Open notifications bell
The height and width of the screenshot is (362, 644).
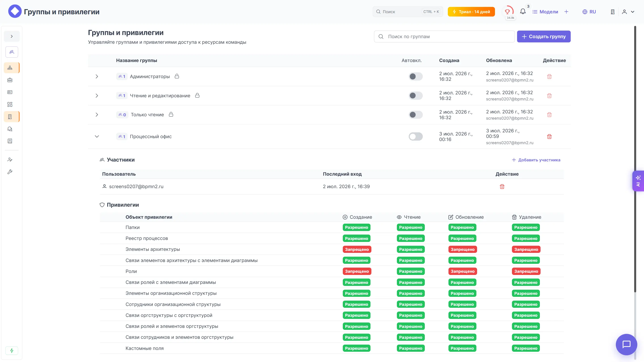(523, 11)
